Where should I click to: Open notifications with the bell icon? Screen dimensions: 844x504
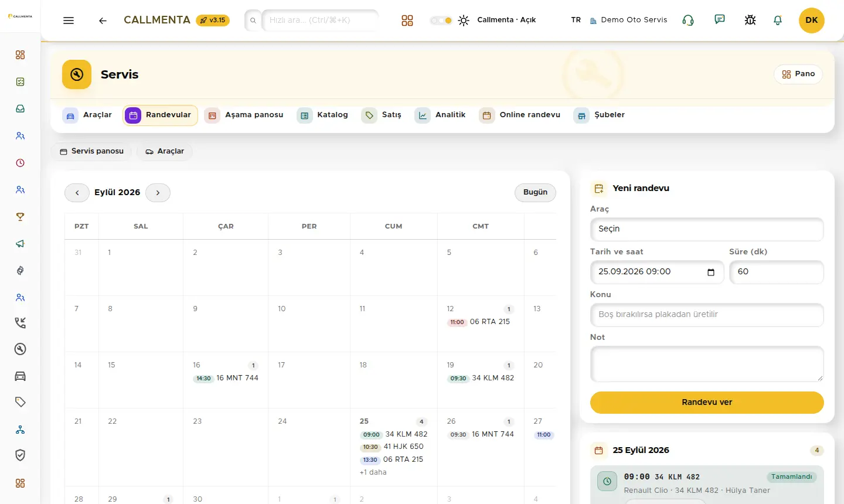point(778,21)
